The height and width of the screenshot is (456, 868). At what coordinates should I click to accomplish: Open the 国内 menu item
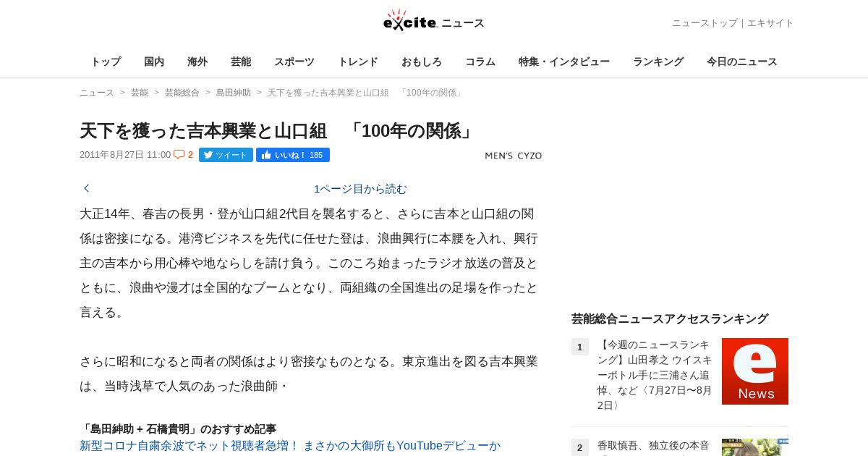(154, 62)
